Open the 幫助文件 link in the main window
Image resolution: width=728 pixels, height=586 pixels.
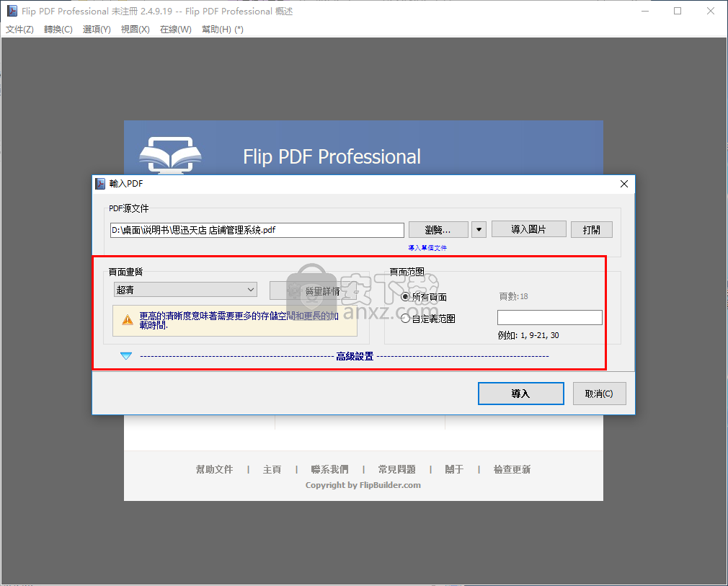pyautogui.click(x=215, y=469)
